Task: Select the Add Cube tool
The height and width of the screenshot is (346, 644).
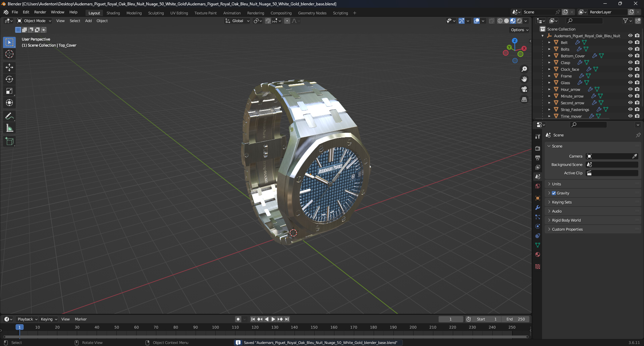Action: point(9,141)
